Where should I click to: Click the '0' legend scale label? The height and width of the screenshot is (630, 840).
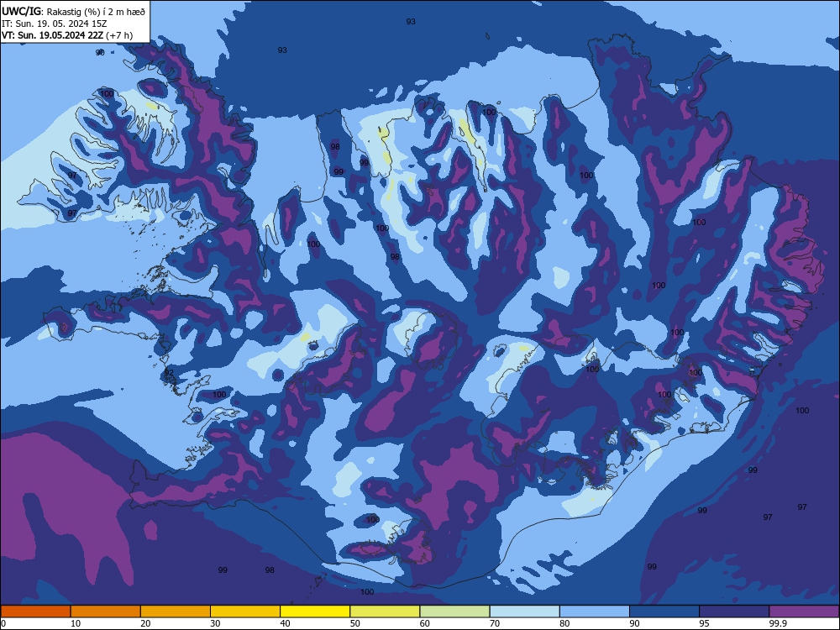coord(3,623)
